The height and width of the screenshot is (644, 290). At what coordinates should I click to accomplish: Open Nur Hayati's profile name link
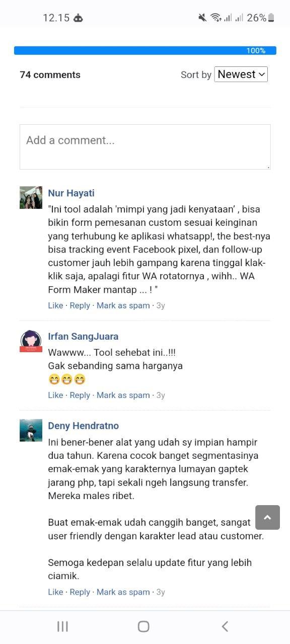[71, 193]
